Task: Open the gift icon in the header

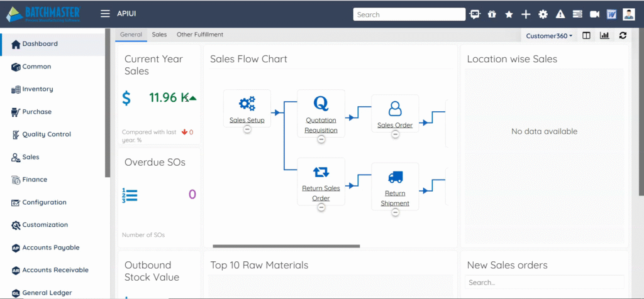Action: [x=492, y=14]
